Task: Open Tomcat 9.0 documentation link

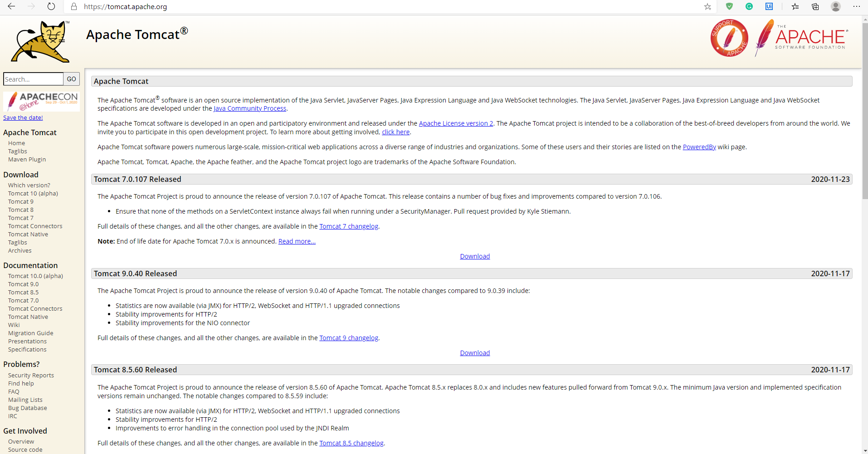Action: click(x=24, y=284)
